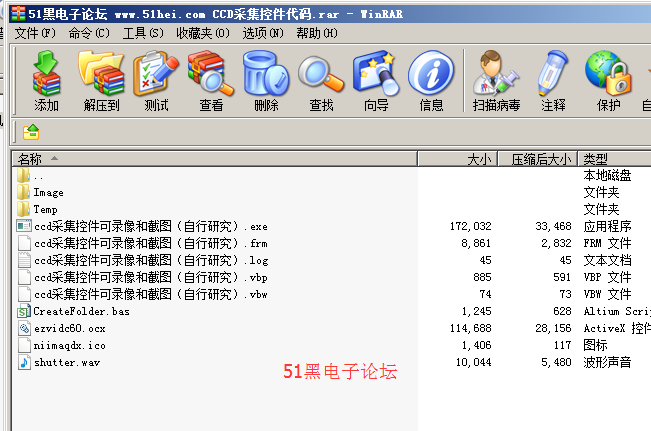This screenshot has width=651, height=431.
Task: Sort by Name (名称) column header
Action: click(215, 159)
